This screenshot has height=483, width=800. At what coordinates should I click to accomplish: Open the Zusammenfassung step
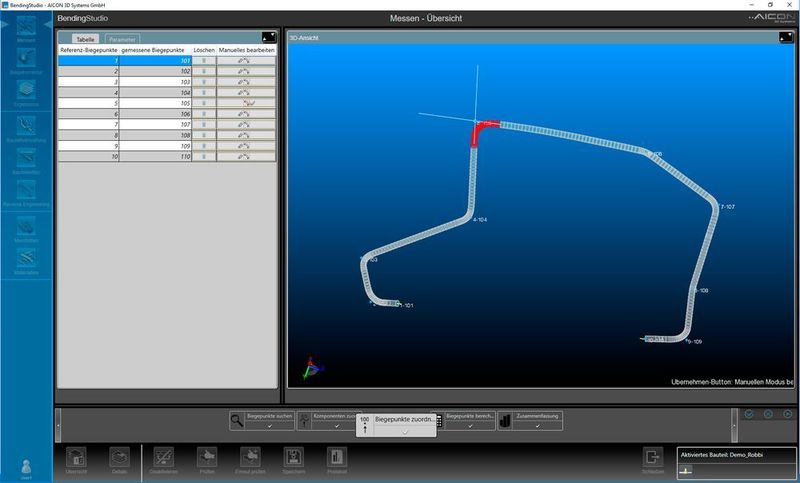(x=530, y=421)
